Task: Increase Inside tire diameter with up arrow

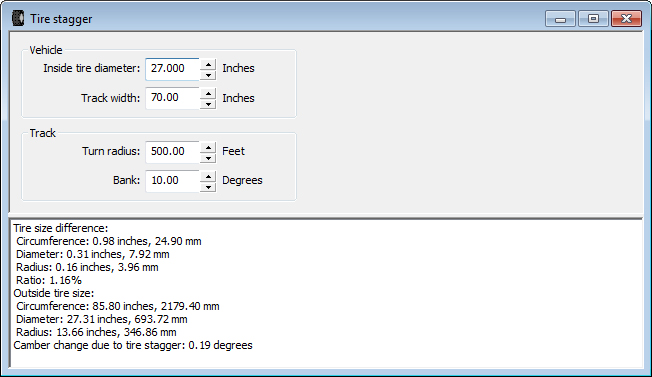Action: 208,64
